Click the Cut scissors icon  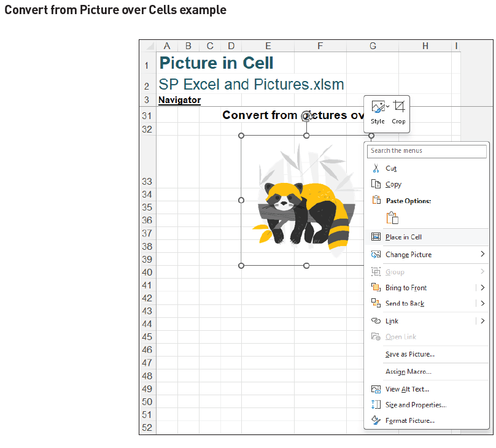click(x=376, y=168)
